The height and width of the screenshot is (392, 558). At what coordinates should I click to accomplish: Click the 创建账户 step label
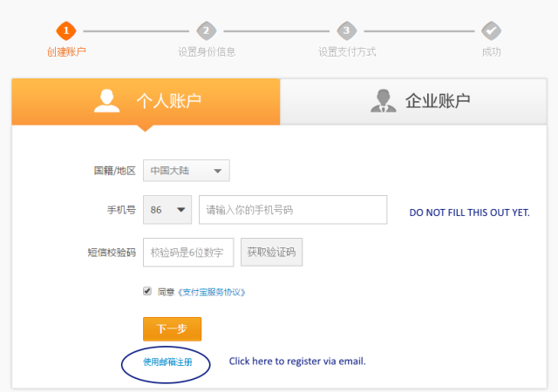[x=66, y=52]
